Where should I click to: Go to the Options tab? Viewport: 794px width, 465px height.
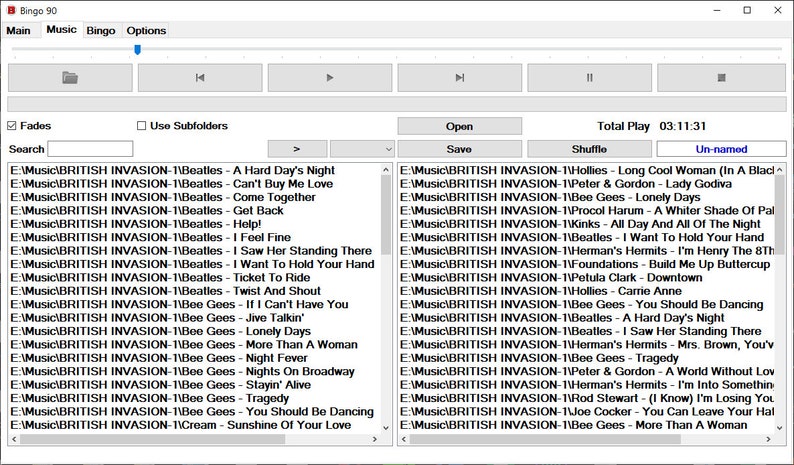(146, 30)
